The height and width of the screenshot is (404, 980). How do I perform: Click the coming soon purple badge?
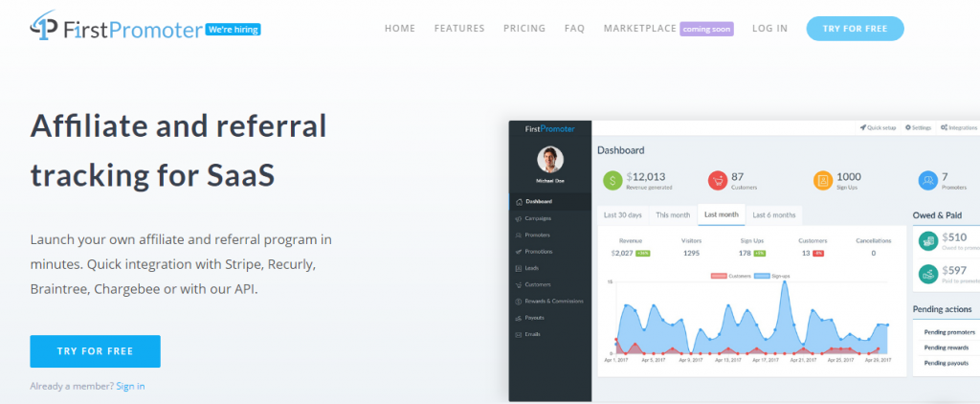pos(707,30)
